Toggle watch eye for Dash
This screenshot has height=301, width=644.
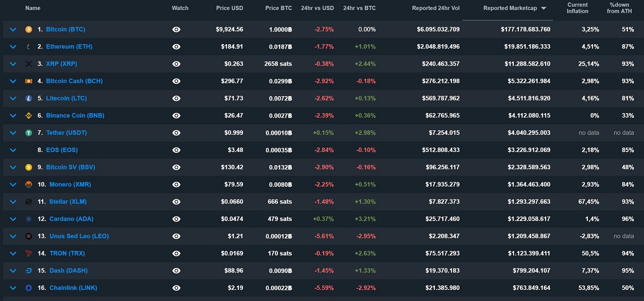176,271
